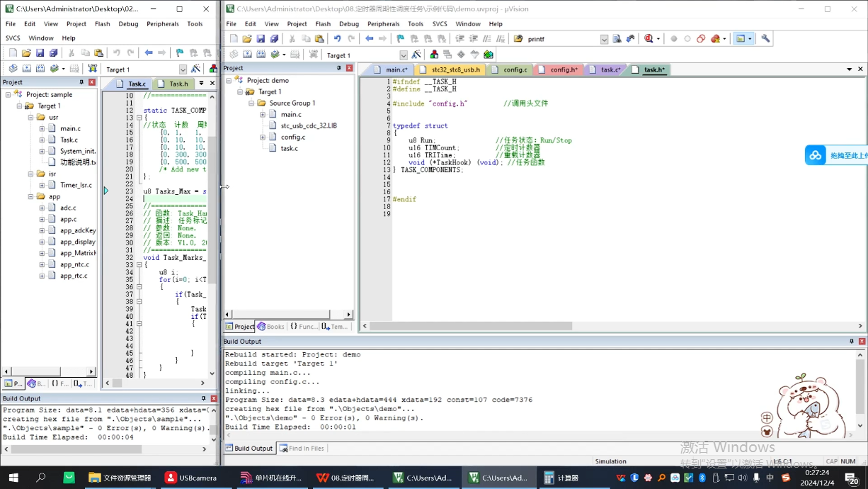The width and height of the screenshot is (868, 489).
Task: Click Save All icon in demo uVision toolbar
Action: [274, 39]
